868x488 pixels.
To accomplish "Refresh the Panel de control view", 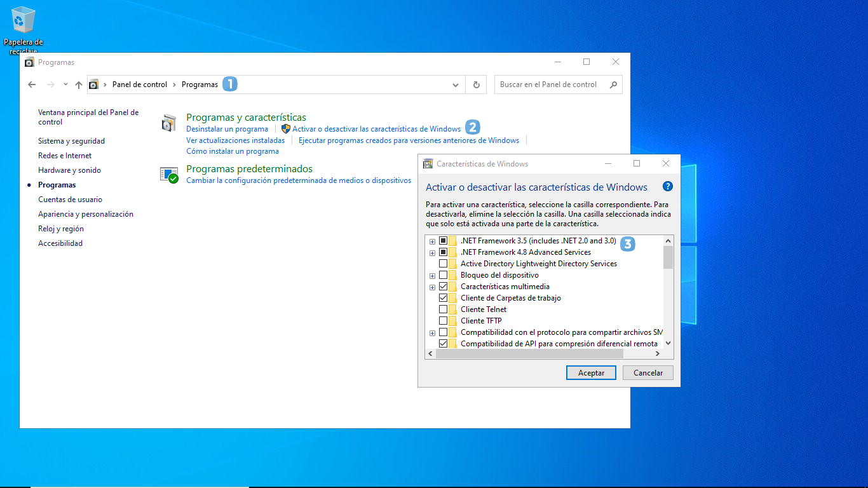I will tap(476, 85).
